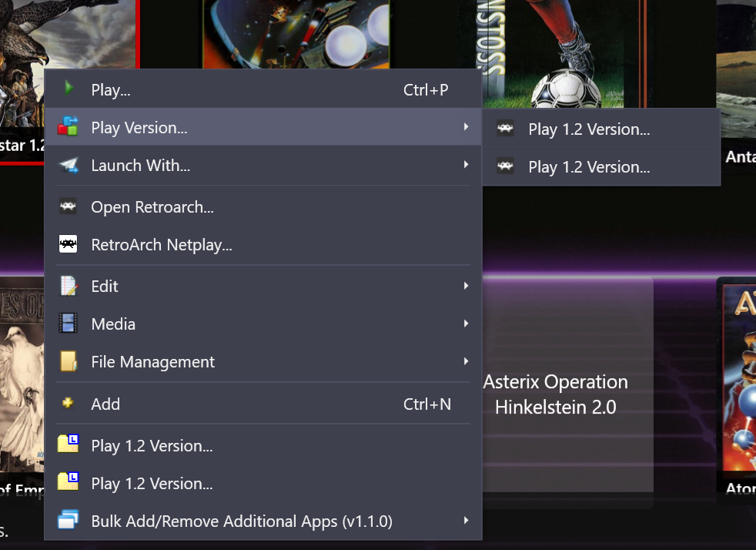Click the Ctrl+N shortcut text
Image resolution: width=756 pixels, height=550 pixels.
pos(427,404)
